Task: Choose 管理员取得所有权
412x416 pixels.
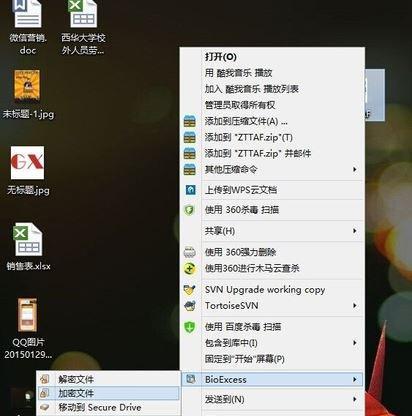Action: [240, 105]
